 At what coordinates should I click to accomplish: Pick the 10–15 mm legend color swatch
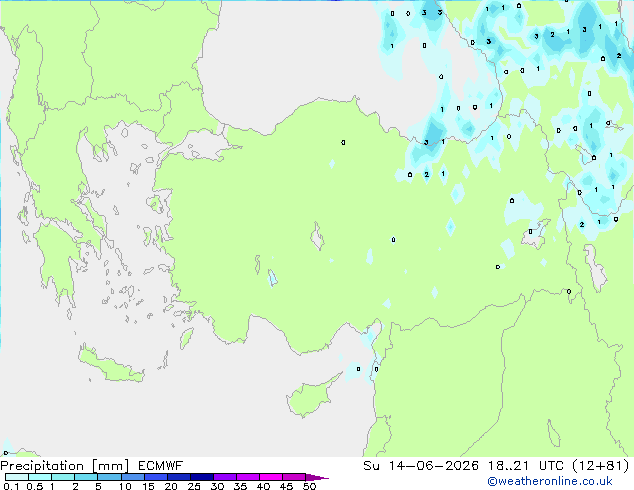pos(132,477)
